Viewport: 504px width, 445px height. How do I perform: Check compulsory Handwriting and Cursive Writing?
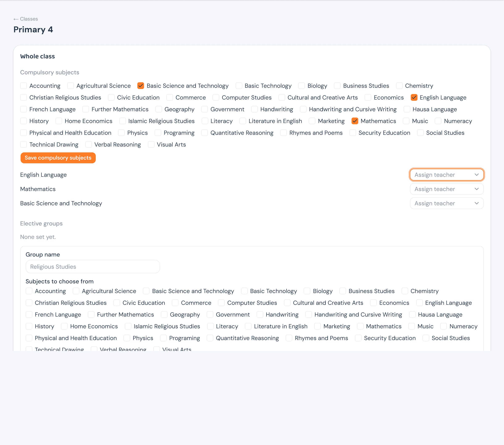pyautogui.click(x=303, y=109)
